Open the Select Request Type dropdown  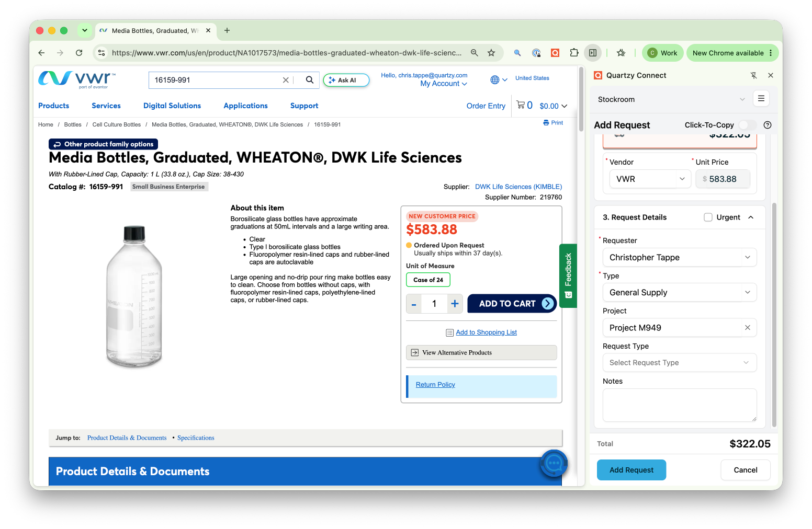tap(680, 363)
